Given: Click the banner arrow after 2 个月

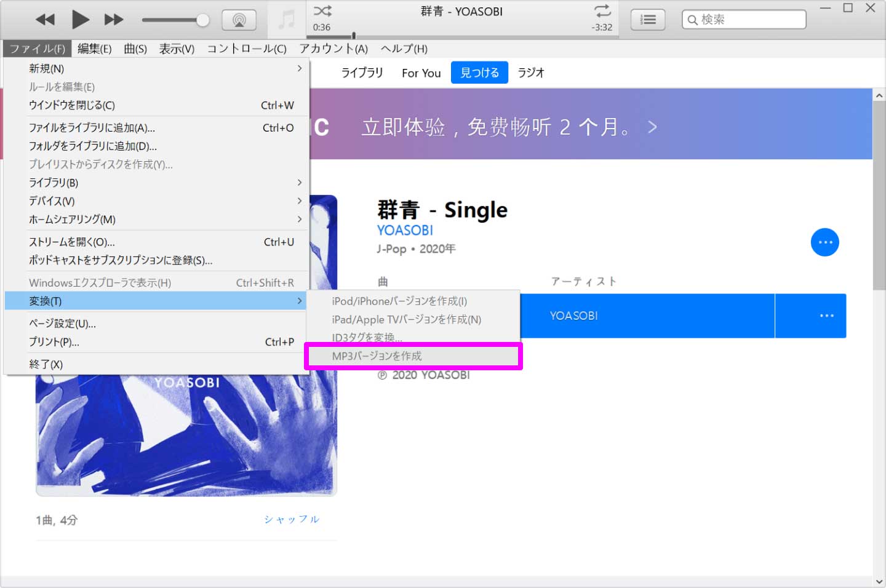Looking at the screenshot, I should (652, 127).
